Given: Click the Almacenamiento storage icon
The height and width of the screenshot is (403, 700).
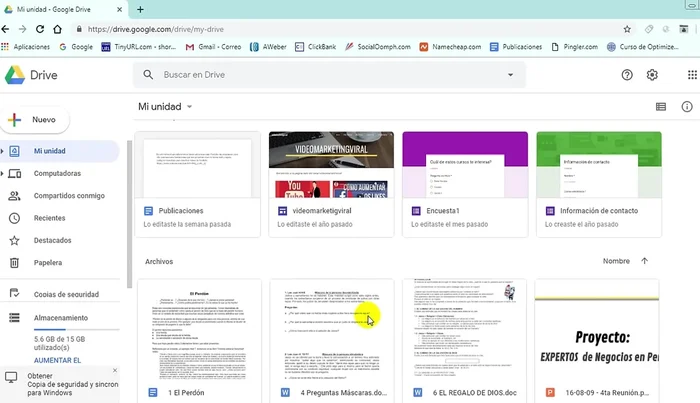Looking at the screenshot, I should tap(14, 318).
